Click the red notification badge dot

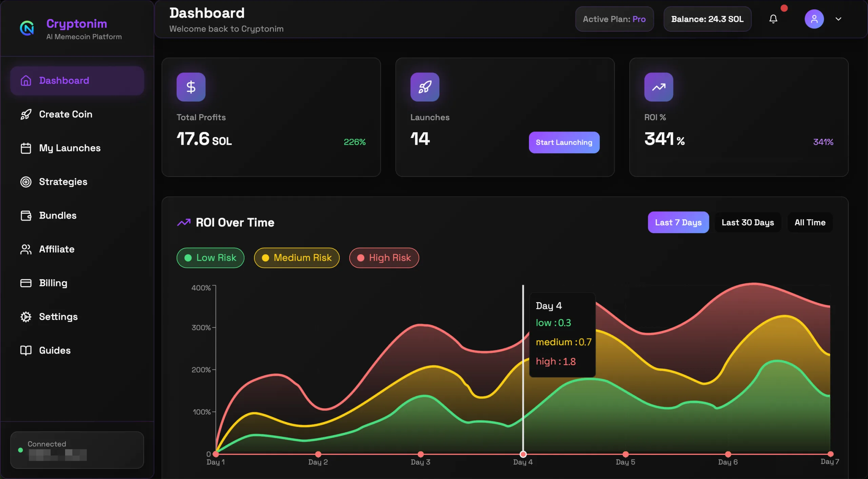(784, 8)
